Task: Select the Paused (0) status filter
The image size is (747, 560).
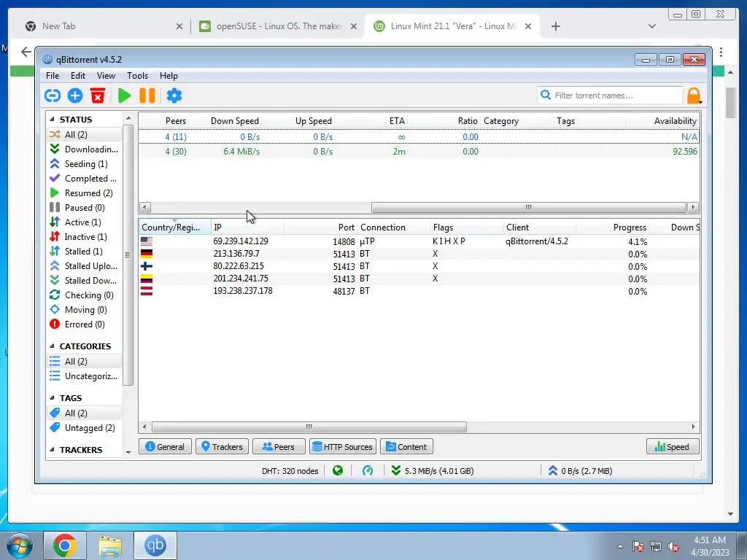Action: point(85,208)
